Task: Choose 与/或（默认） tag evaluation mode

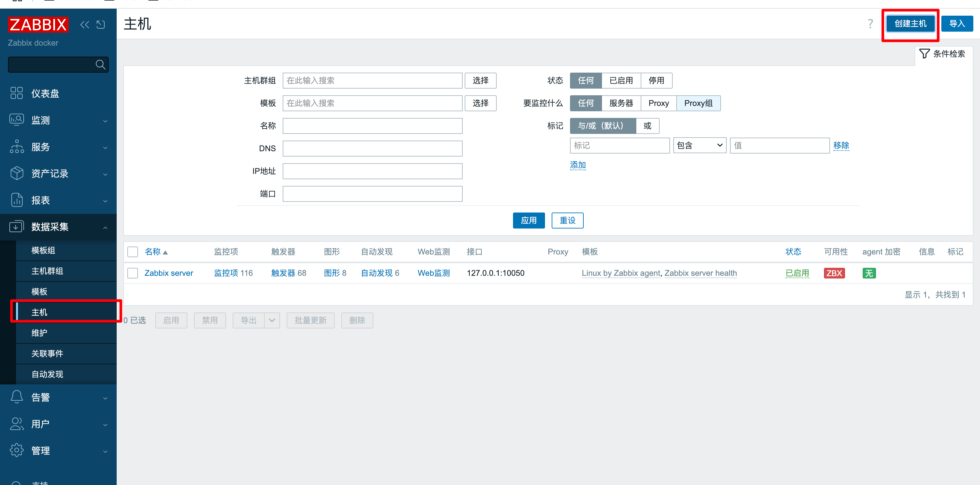Action: [x=603, y=126]
